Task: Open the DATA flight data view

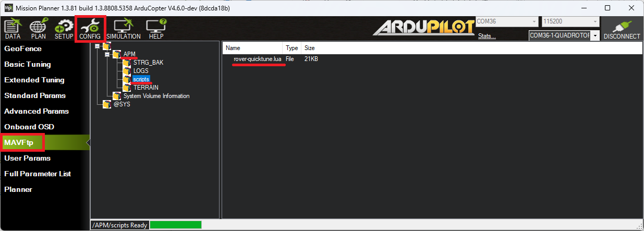Action: (x=13, y=29)
